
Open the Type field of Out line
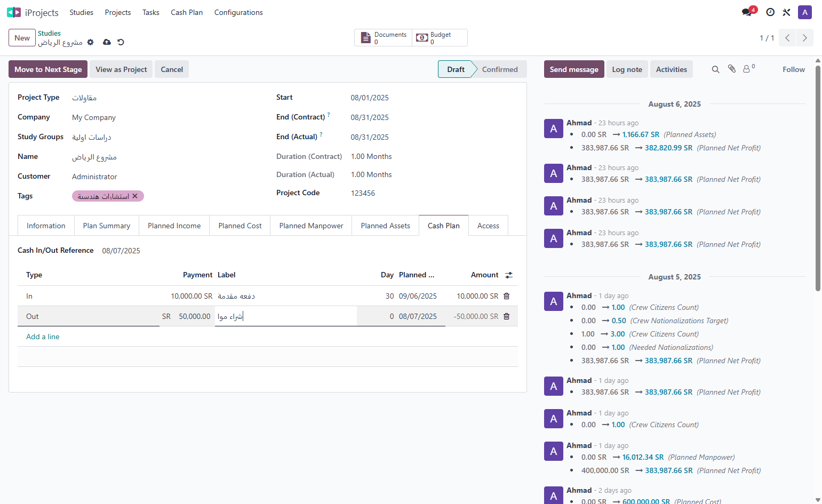point(89,316)
